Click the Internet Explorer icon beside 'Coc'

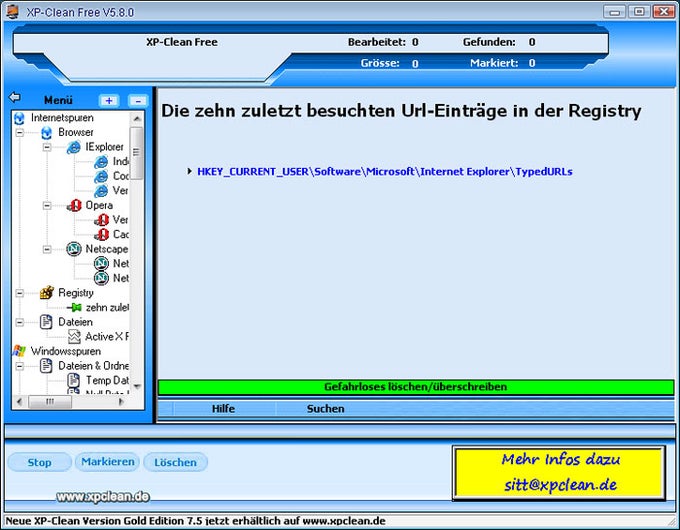point(101,176)
